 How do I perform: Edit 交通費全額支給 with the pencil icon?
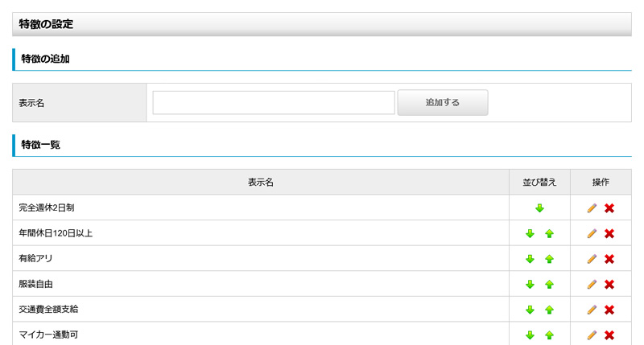[592, 310]
